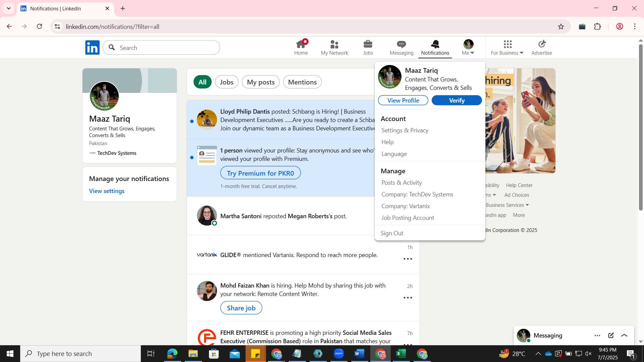Reload the page
The width and height of the screenshot is (644, 362).
[x=39, y=26]
